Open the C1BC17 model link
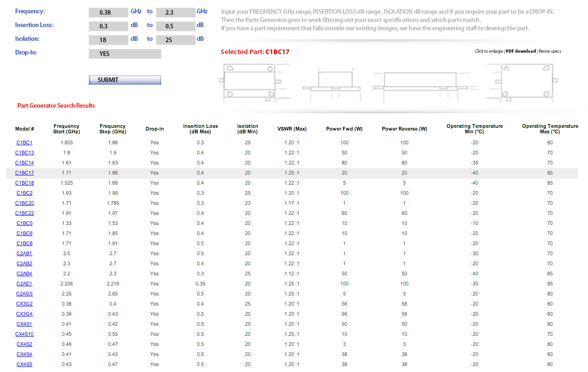This screenshot has width=588, height=372. point(24,173)
